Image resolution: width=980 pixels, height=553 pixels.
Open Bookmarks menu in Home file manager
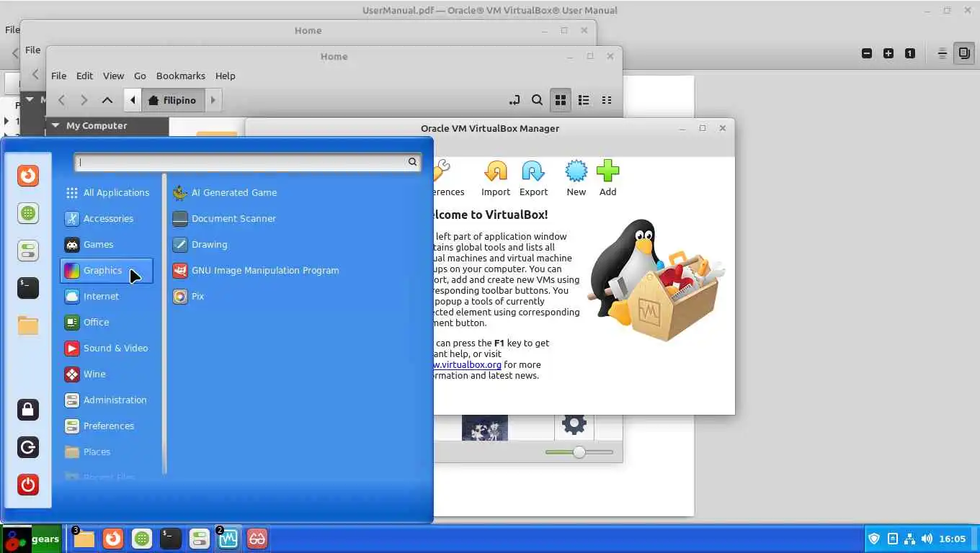181,76
